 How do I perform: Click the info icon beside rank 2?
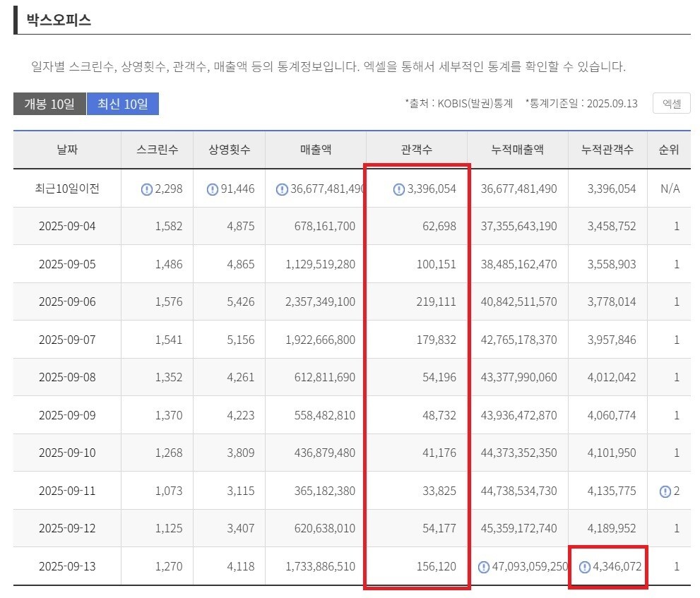tap(665, 491)
